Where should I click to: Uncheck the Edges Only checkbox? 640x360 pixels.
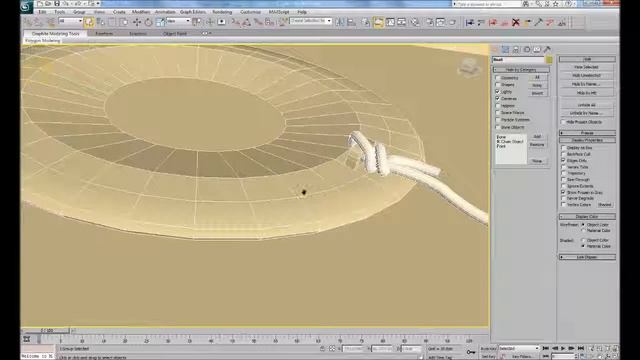click(563, 160)
